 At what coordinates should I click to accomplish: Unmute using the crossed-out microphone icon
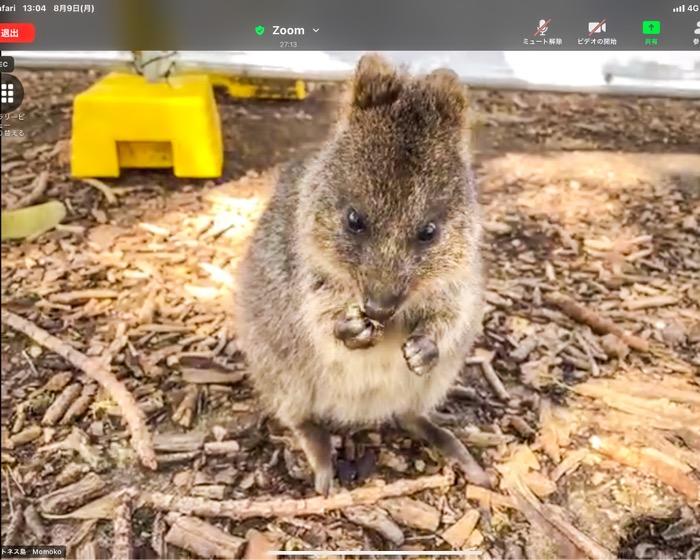(542, 28)
